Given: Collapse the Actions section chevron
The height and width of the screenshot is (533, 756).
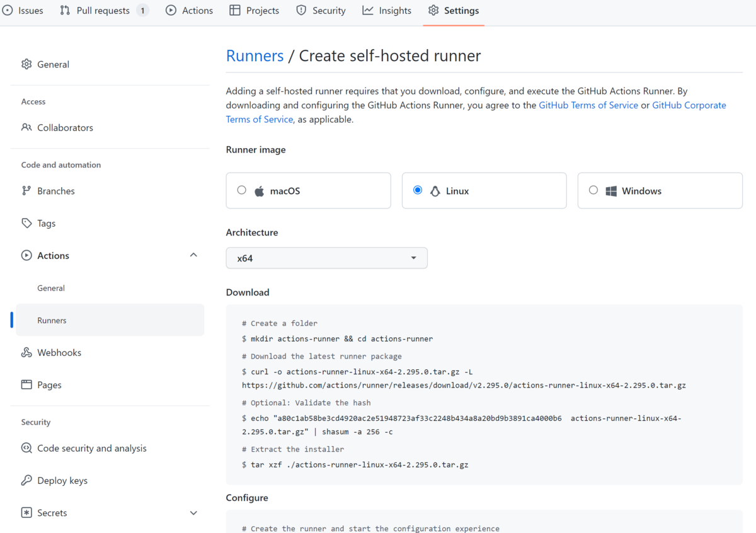Looking at the screenshot, I should [193, 255].
